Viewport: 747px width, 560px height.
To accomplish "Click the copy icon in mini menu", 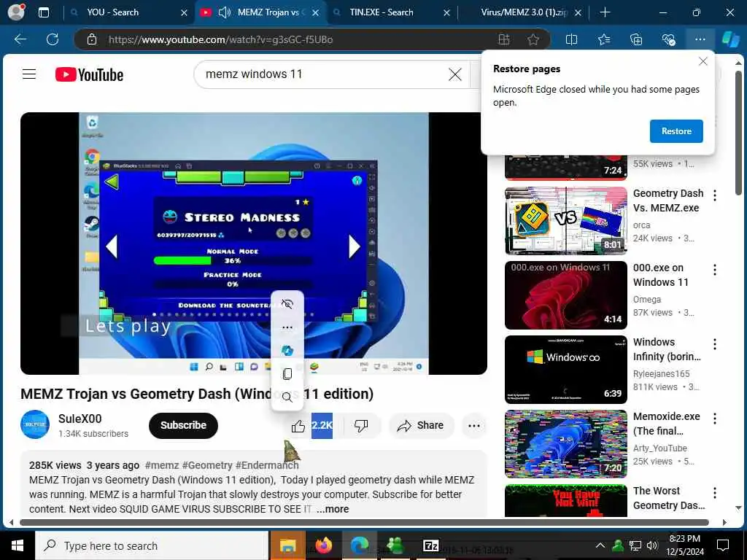I will 287,374.
